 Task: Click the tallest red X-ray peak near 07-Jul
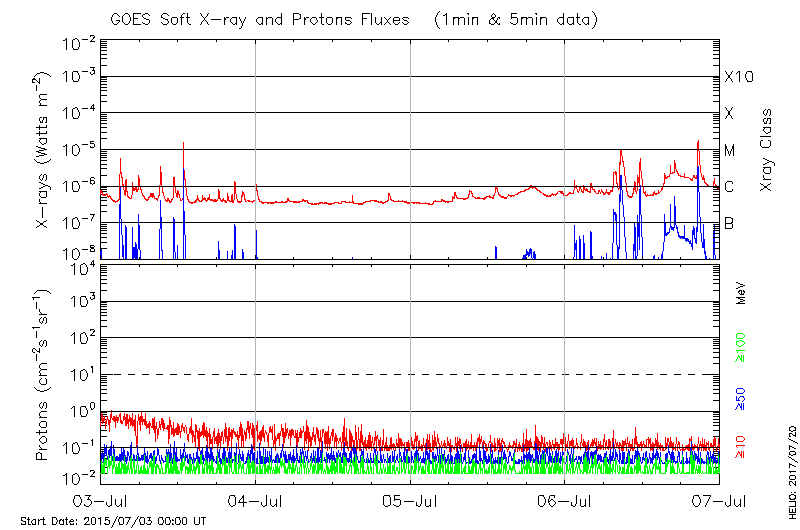coord(698,142)
